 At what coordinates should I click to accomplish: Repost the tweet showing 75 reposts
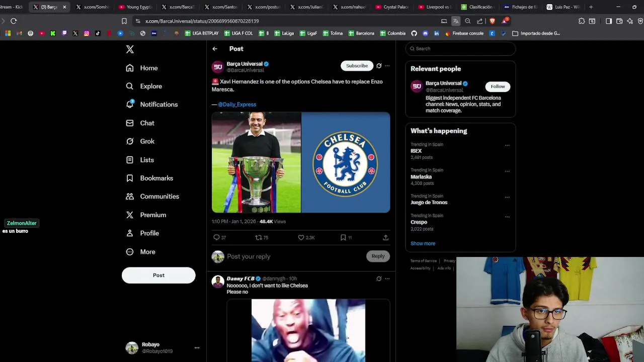(262, 237)
